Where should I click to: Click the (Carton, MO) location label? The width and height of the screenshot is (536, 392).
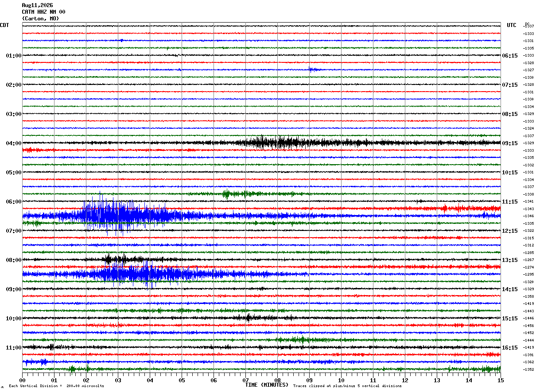[x=40, y=19]
